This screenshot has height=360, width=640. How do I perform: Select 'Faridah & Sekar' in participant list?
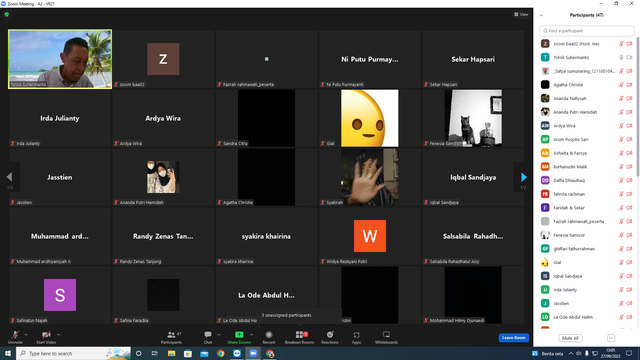pos(587,208)
